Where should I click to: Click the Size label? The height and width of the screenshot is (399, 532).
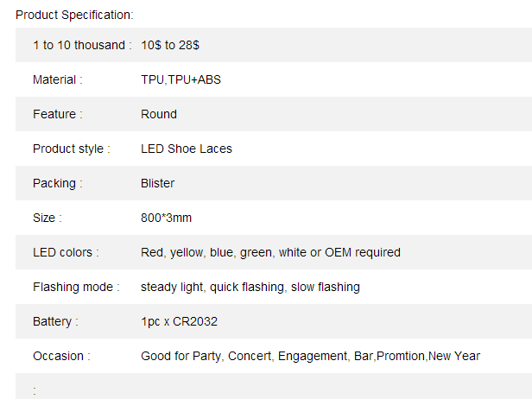click(x=47, y=218)
